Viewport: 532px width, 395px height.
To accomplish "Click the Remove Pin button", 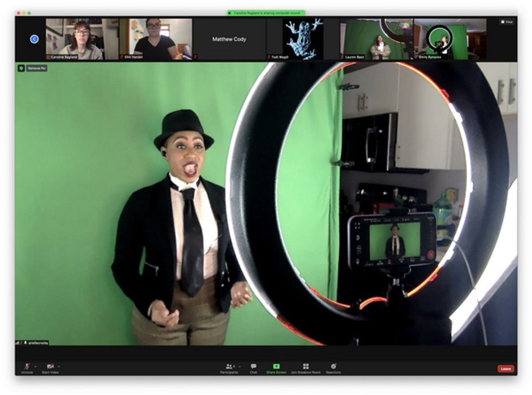I will (x=37, y=68).
